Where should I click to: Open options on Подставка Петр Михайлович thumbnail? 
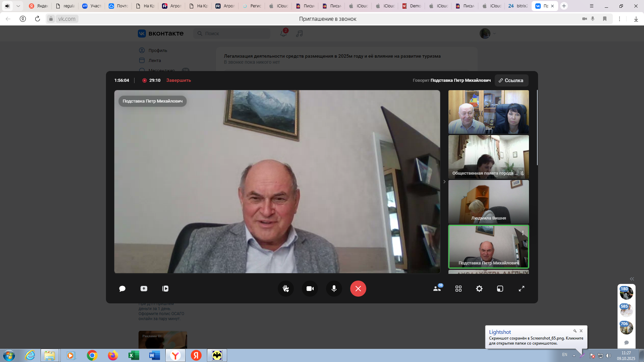[523, 233]
